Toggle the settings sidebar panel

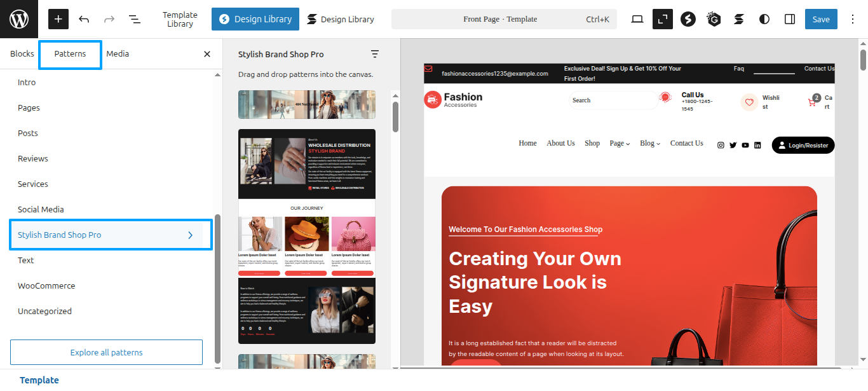tap(790, 19)
